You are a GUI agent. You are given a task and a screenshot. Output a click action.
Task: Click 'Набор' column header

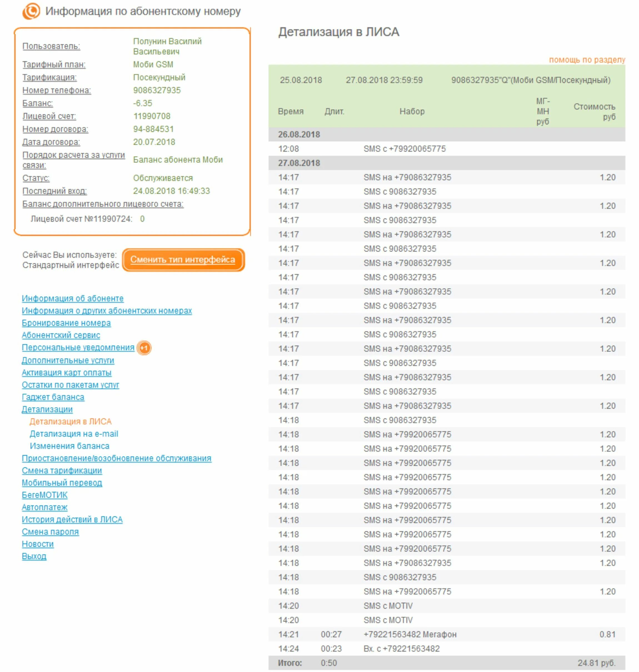click(412, 112)
